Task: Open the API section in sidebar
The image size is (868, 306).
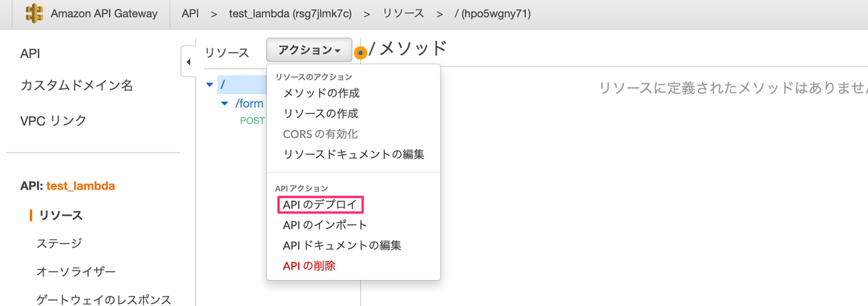Action: tap(30, 54)
